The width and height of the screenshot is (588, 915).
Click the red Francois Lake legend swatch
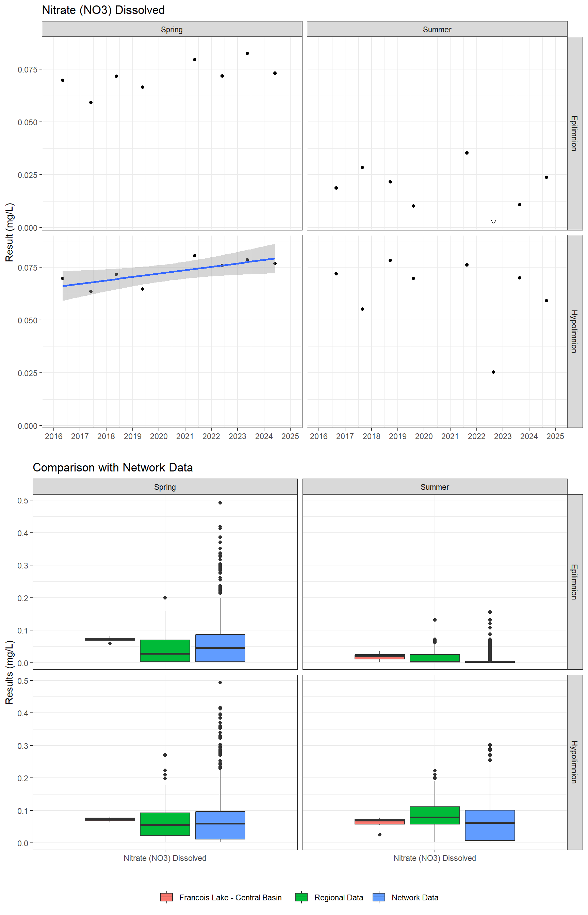point(166,897)
